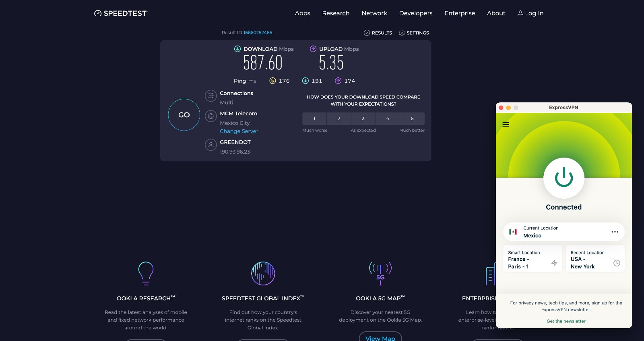
Task: Select Recent Location USA - New York
Action: coord(595,258)
